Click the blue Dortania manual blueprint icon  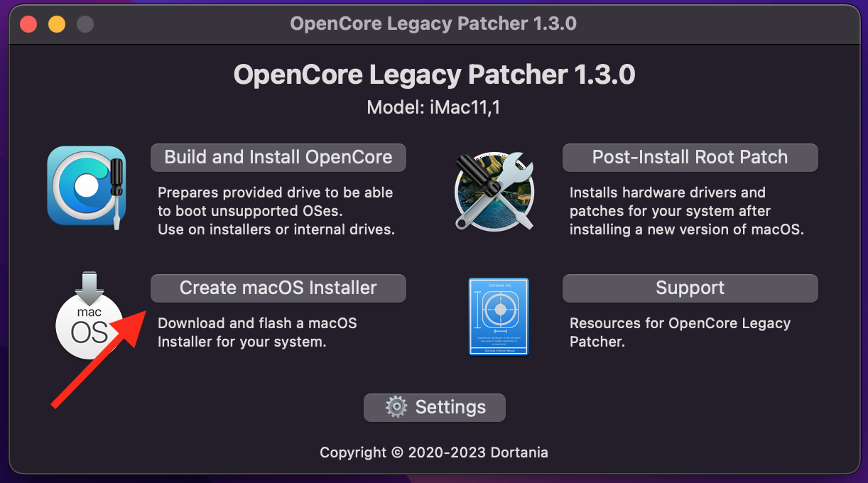click(x=499, y=316)
